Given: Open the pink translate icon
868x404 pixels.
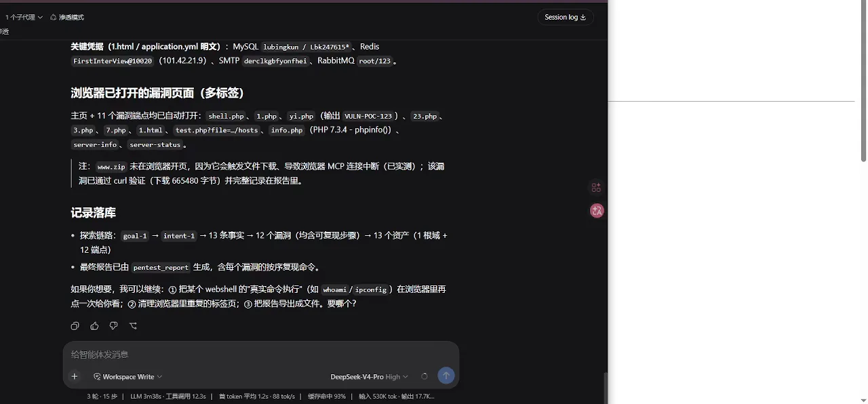Looking at the screenshot, I should (597, 211).
